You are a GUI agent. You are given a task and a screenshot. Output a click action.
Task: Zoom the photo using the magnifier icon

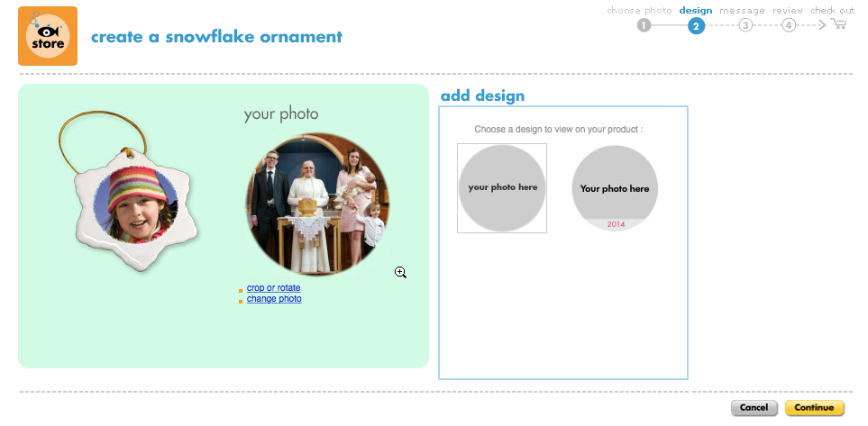pyautogui.click(x=401, y=272)
